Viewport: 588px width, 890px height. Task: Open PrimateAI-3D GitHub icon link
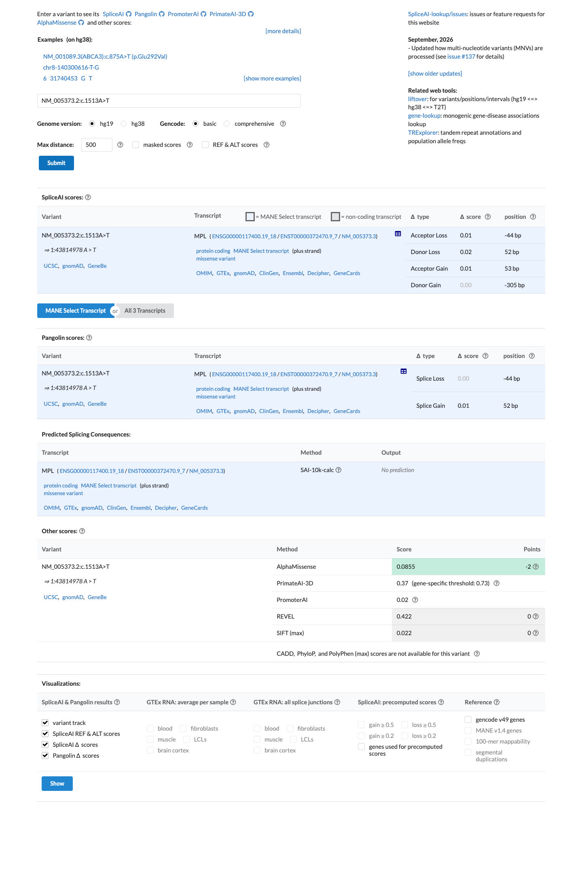[251, 14]
